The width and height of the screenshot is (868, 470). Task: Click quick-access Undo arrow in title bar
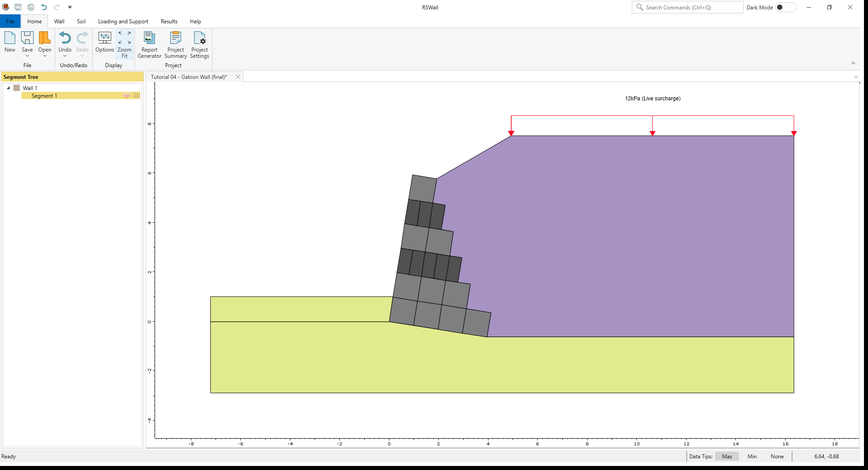(x=44, y=7)
